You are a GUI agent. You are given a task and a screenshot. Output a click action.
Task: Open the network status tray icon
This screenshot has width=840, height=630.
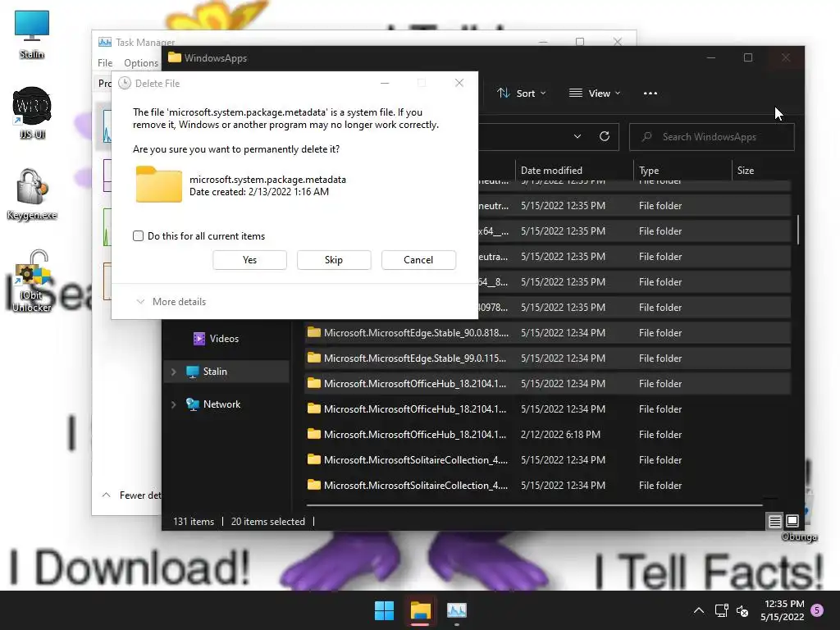tap(721, 610)
